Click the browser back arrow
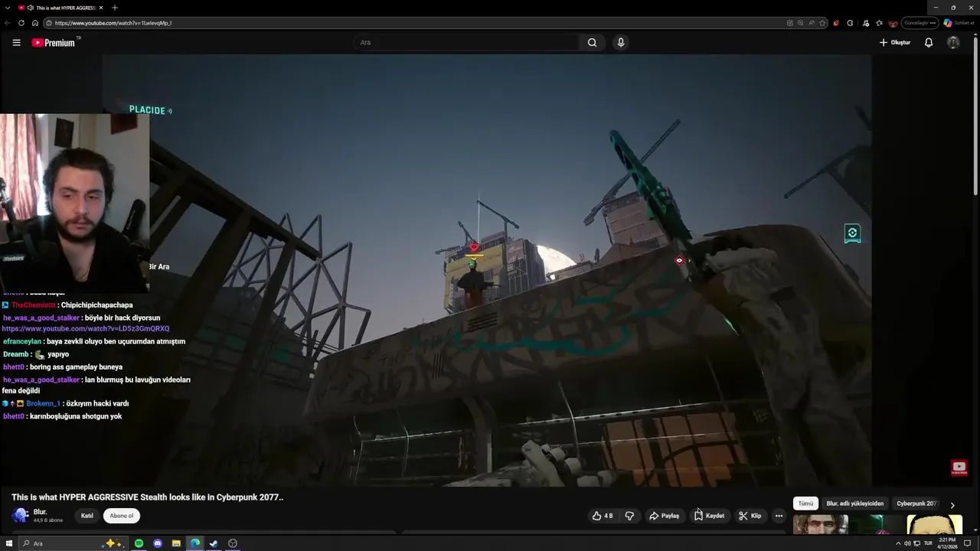The image size is (980, 551). pos(8,23)
